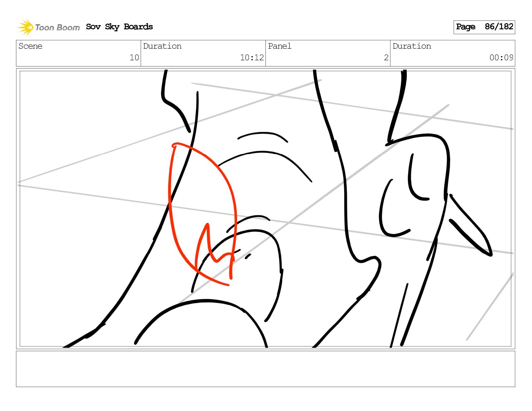Click the panel number 2 value

click(x=386, y=58)
